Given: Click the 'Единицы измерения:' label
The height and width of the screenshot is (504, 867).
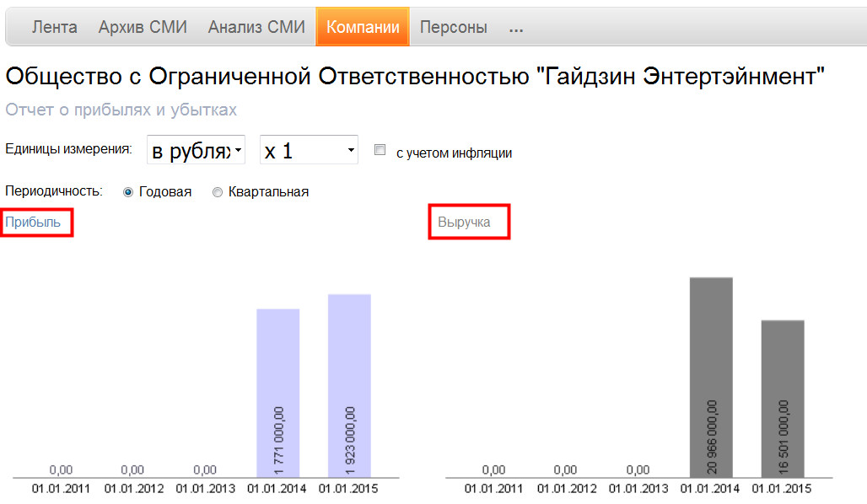Looking at the screenshot, I should (68, 149).
